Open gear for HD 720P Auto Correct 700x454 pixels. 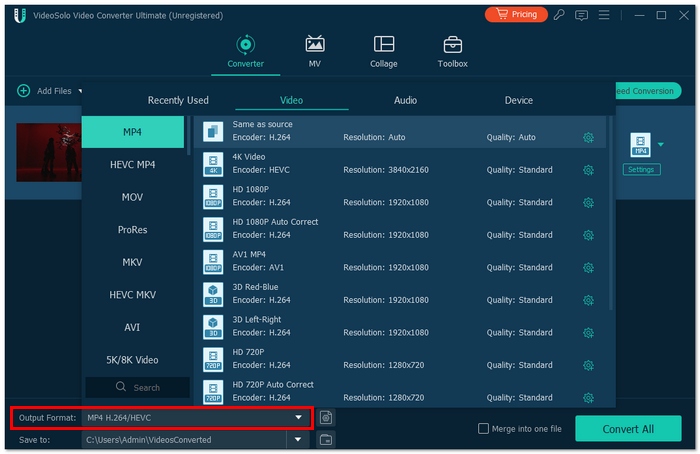pos(588,398)
